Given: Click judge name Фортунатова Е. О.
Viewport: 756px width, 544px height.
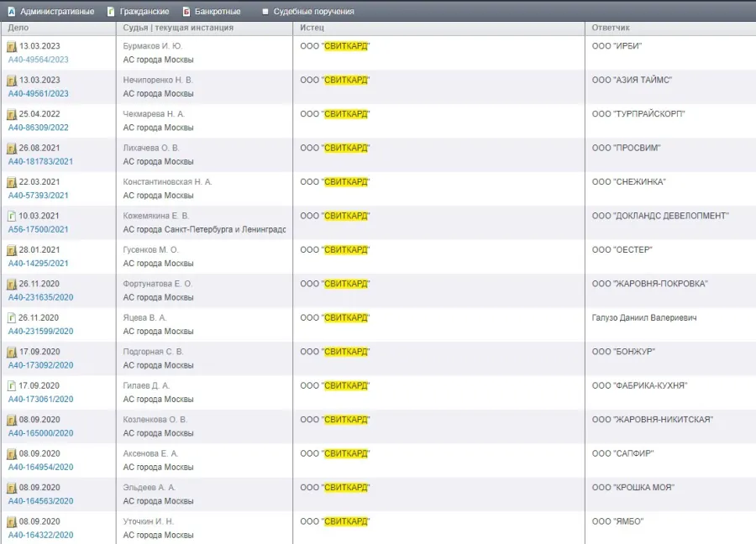Looking at the screenshot, I should pos(158,284).
